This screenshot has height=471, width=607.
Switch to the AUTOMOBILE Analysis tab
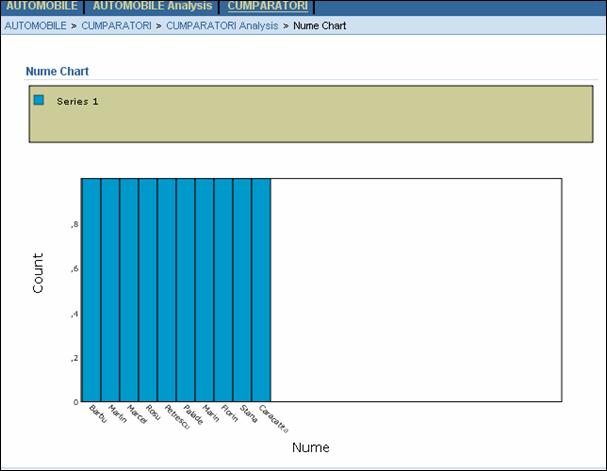tap(152, 6)
